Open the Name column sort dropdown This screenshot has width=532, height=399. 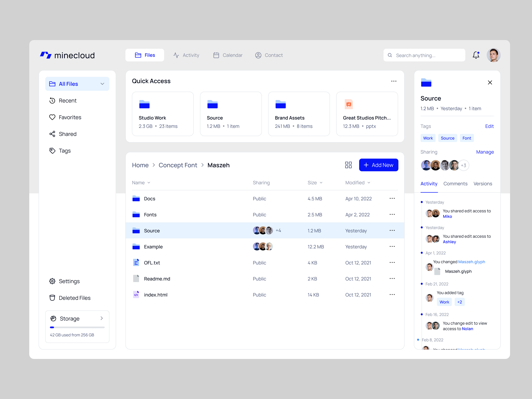point(149,183)
